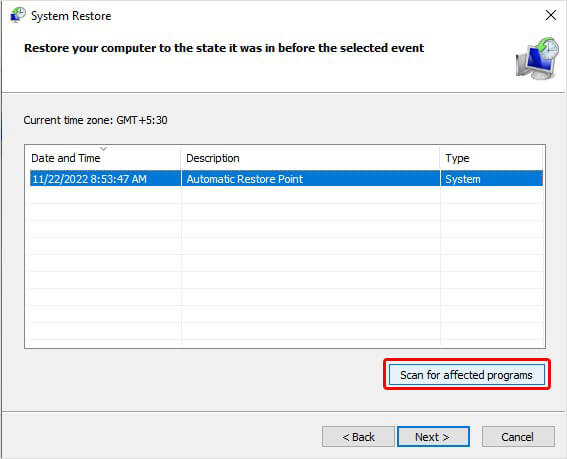The height and width of the screenshot is (459, 567).
Task: Click the Automatic Restore Point description cell
Action: [244, 179]
